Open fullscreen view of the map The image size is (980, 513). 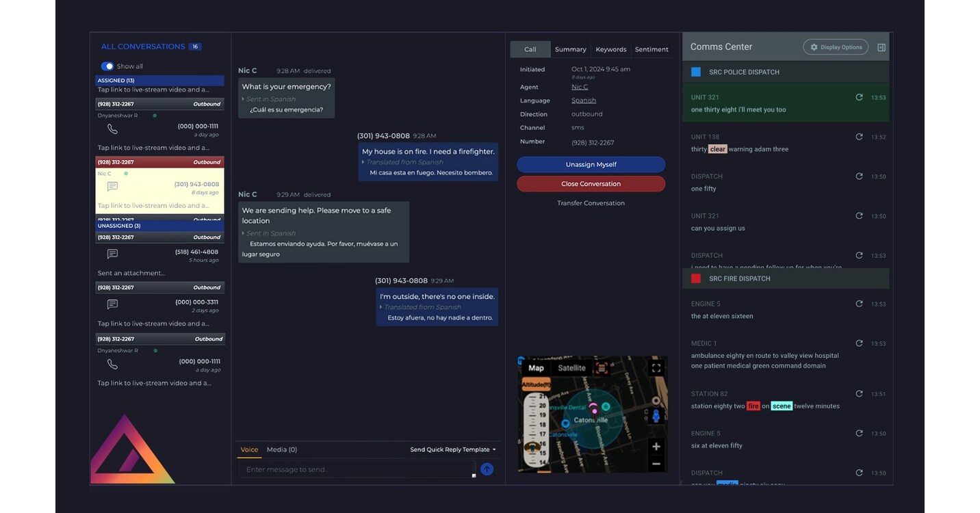(x=656, y=368)
